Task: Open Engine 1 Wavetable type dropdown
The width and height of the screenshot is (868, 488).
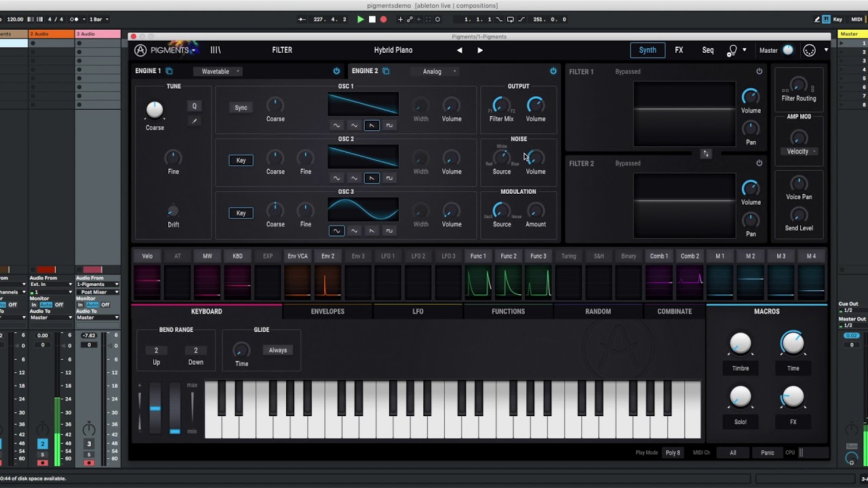Action: 218,71
